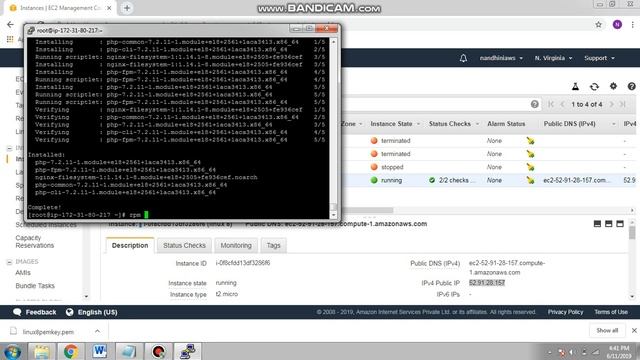Click Show all downloads

pyautogui.click(x=607, y=330)
